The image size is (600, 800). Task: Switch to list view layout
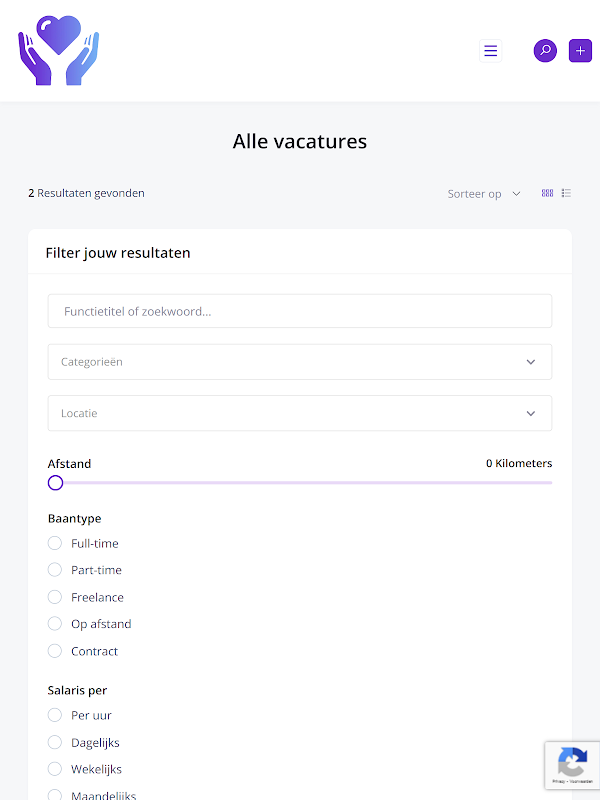pos(566,193)
